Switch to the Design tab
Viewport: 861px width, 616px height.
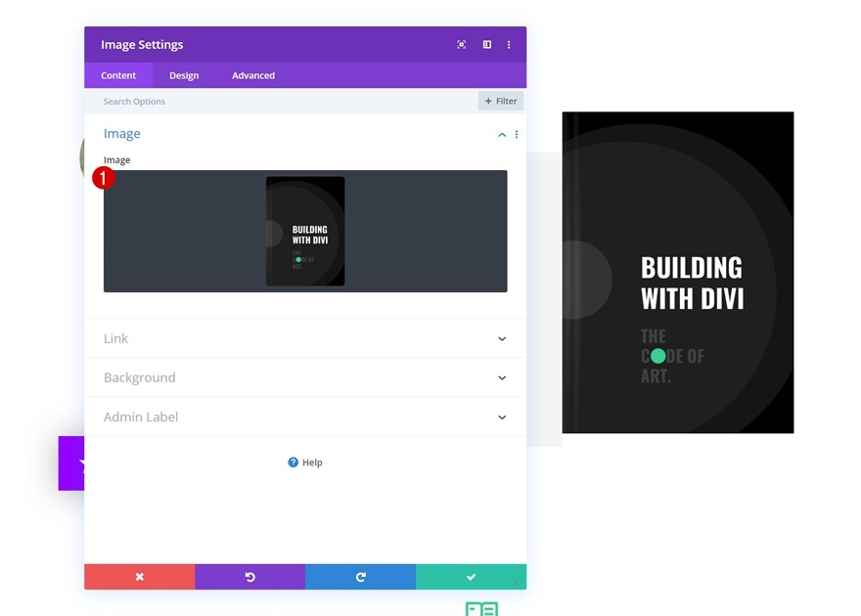pyautogui.click(x=184, y=75)
